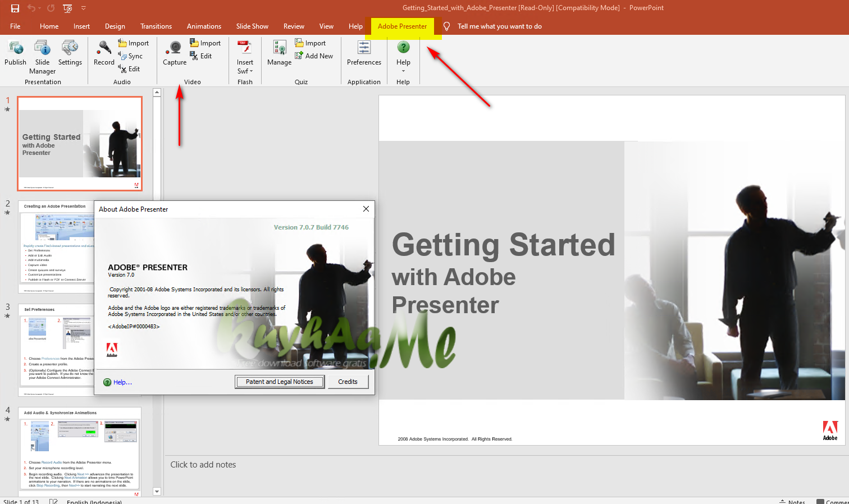Click the Credits button
This screenshot has height=504, width=849.
[348, 382]
